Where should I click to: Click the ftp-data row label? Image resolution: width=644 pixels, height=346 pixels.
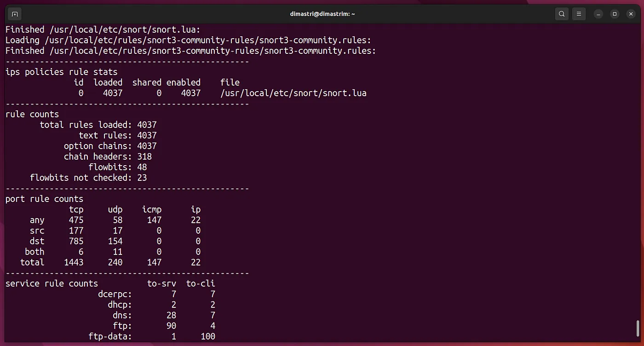coord(110,336)
